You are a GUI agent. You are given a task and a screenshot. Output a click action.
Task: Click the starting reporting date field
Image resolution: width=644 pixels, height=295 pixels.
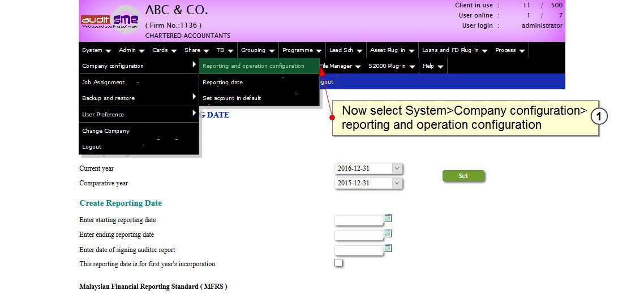(x=359, y=220)
